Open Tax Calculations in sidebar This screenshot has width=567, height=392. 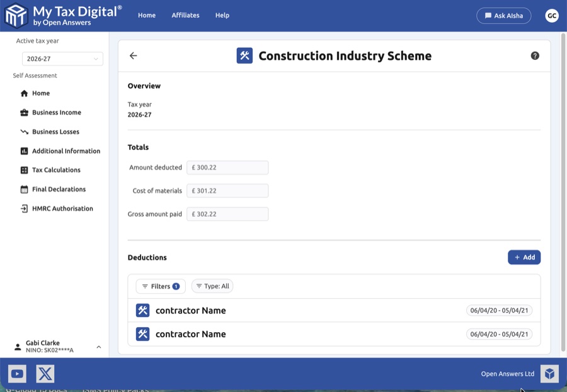pos(56,170)
